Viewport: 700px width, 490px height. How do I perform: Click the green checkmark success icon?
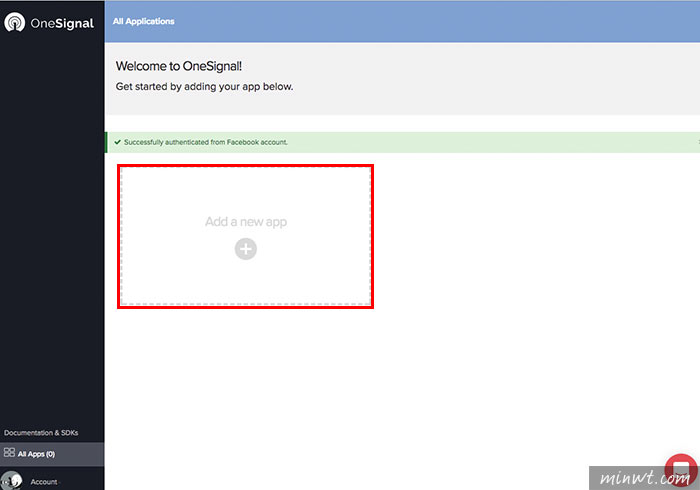(117, 142)
